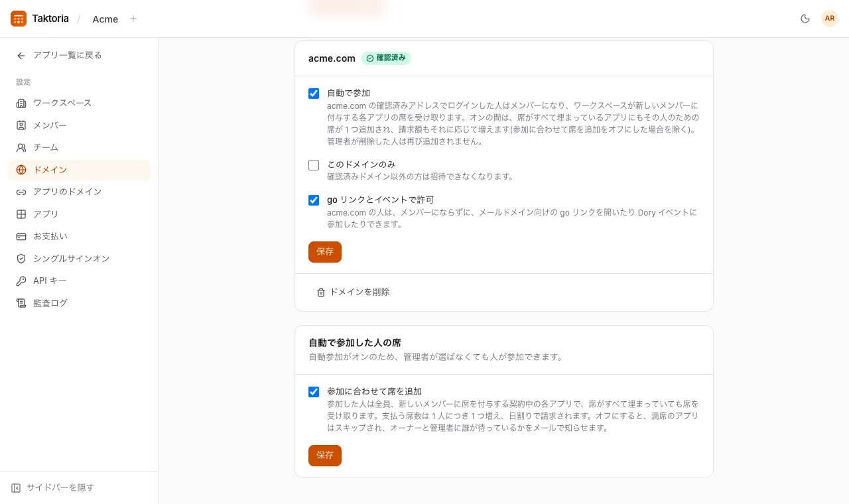Uncheck the 自動で参加 checkbox

tap(314, 94)
